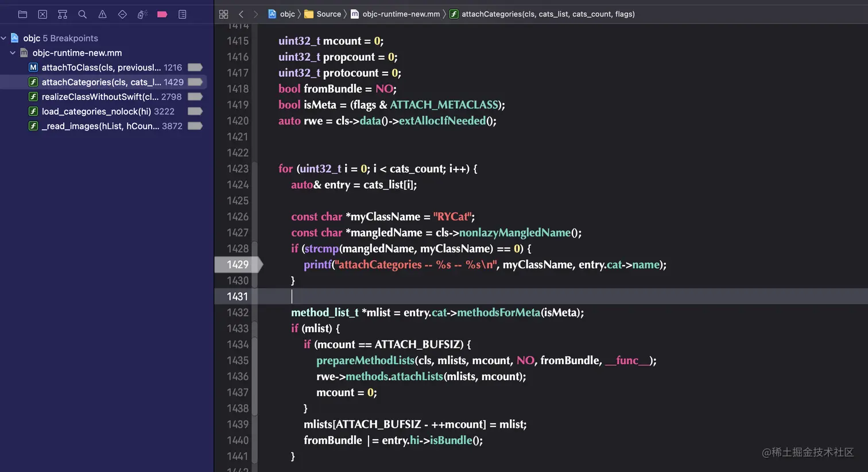Toggle gutter breakpoint marker on line 1429
Viewport: 868px width, 472px height.
click(238, 265)
